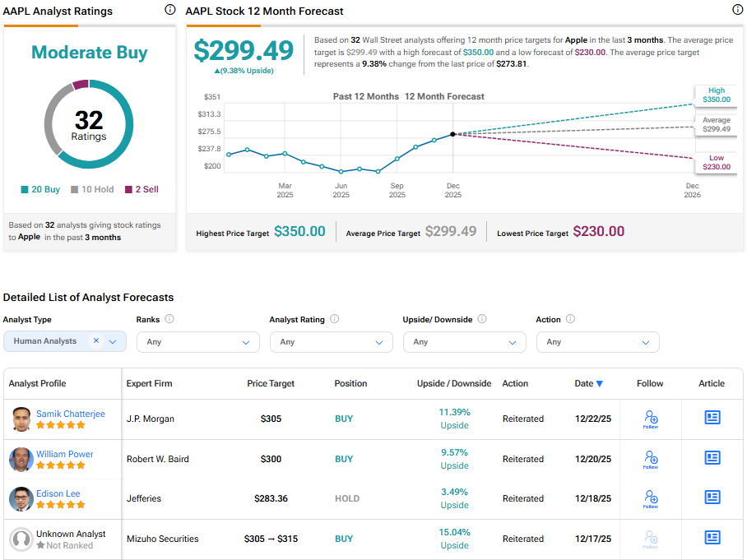The width and height of the screenshot is (747, 560).
Task: Click the Dec 2025 chart data point
Action: tap(452, 134)
